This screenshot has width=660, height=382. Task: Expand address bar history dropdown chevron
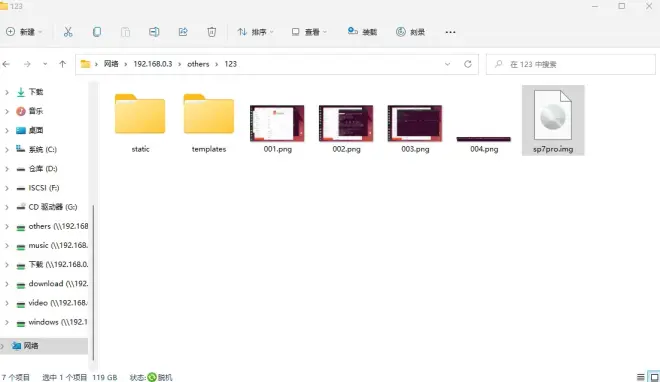coord(447,64)
